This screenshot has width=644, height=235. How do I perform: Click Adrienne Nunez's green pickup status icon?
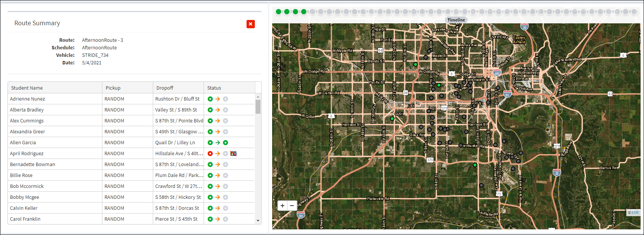tap(210, 99)
